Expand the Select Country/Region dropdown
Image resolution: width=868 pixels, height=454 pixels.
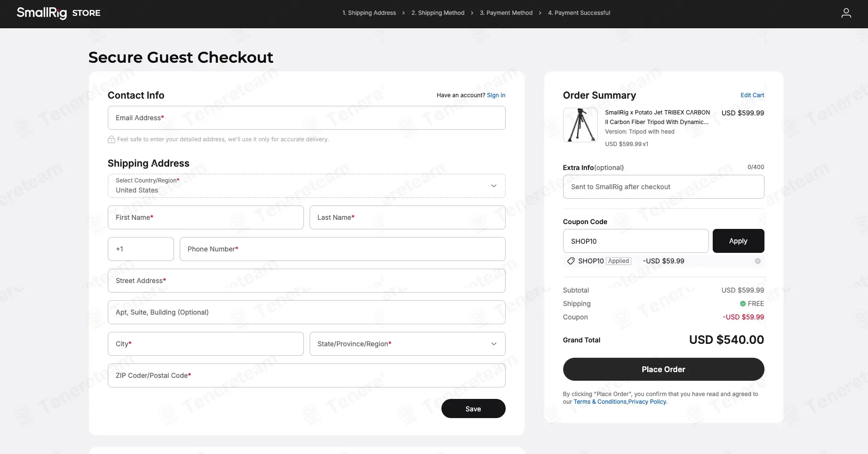coord(307,186)
